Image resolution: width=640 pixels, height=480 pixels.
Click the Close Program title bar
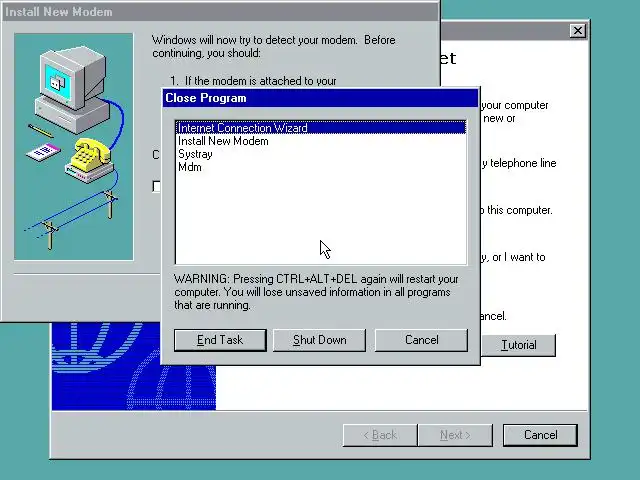[x=320, y=98]
